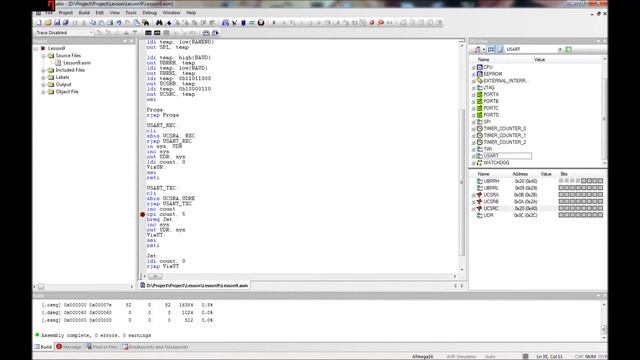Screen dimensions: 640x360
Task: Open the Debug menu
Action: (x=149, y=13)
